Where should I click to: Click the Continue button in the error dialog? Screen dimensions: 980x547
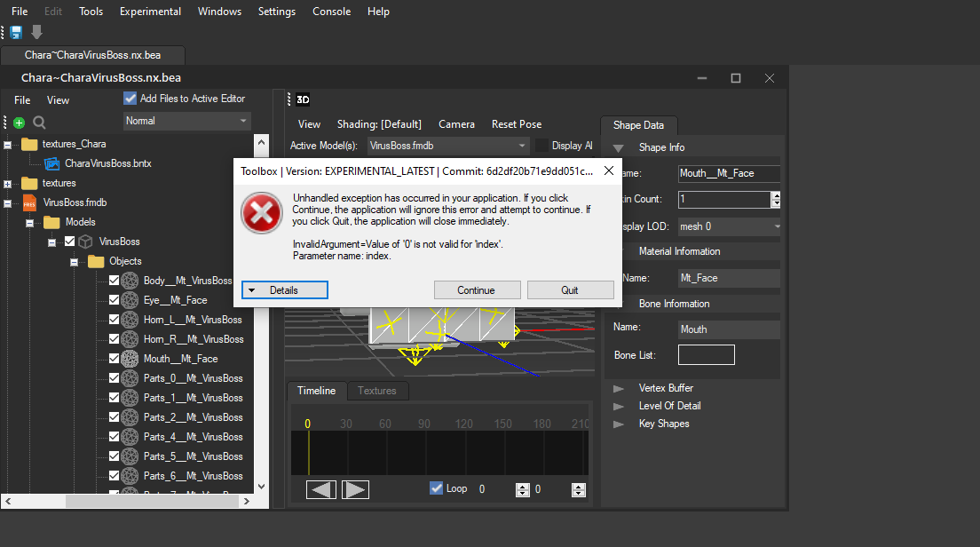coord(477,289)
